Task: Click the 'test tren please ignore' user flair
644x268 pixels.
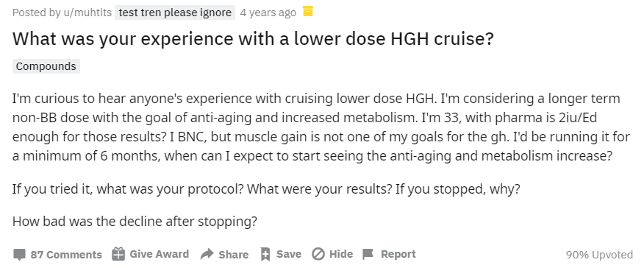Action: [175, 13]
